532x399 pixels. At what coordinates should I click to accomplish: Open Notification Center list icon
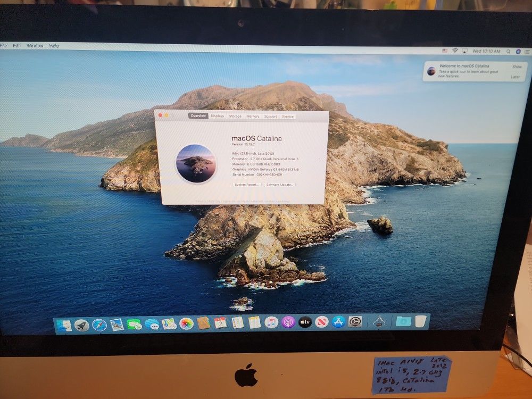tap(527, 52)
